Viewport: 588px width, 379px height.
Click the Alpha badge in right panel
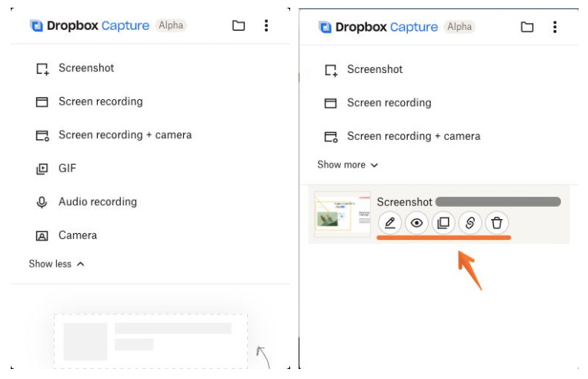459,27
